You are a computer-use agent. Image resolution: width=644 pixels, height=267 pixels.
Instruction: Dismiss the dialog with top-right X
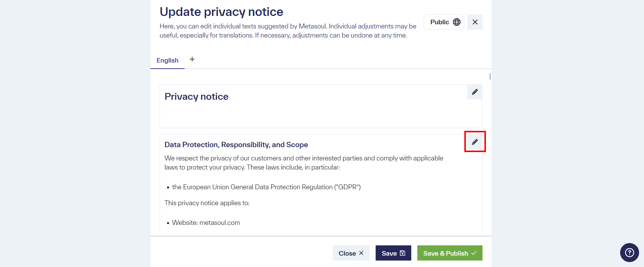click(x=475, y=22)
